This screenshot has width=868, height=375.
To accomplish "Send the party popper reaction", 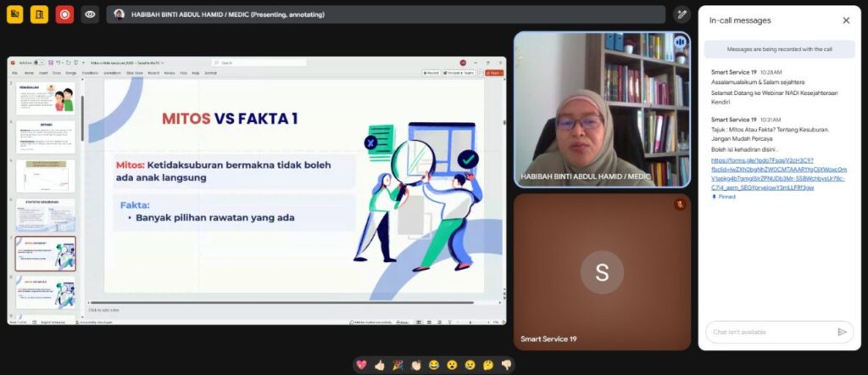I will pos(397,365).
